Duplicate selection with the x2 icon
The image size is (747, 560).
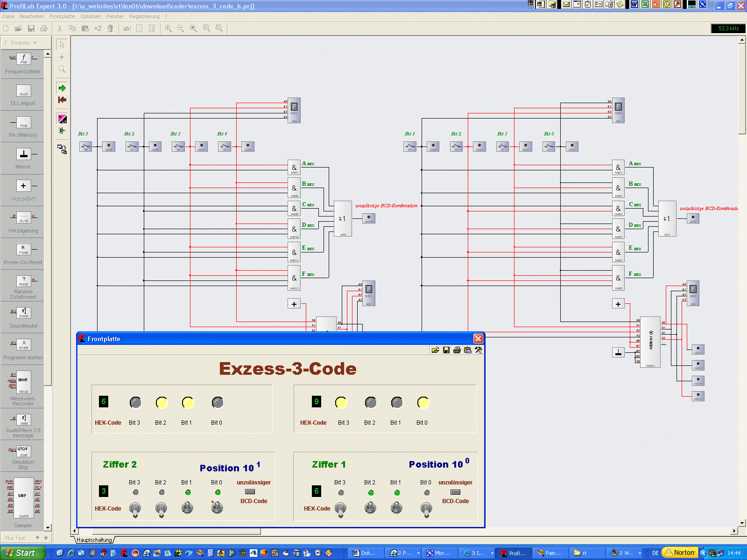(x=98, y=28)
